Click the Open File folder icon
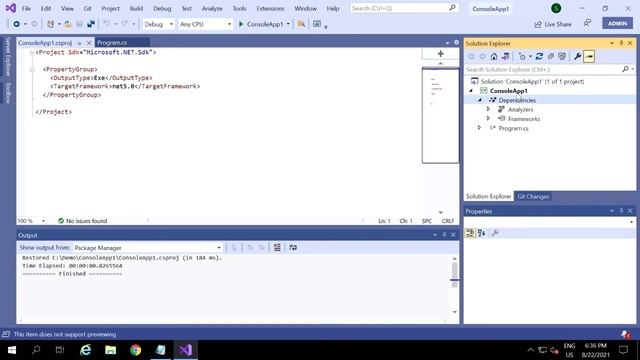 tap(68, 24)
